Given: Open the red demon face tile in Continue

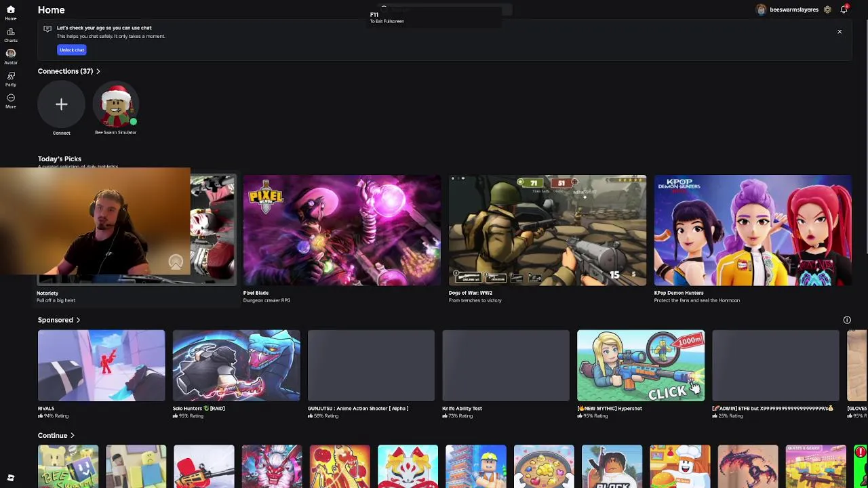Looking at the screenshot, I should point(272,466).
